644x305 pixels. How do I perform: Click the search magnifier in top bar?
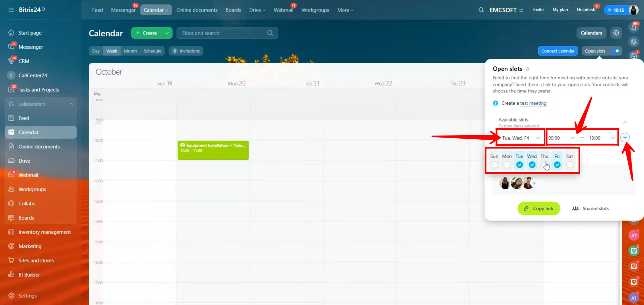pos(481,10)
